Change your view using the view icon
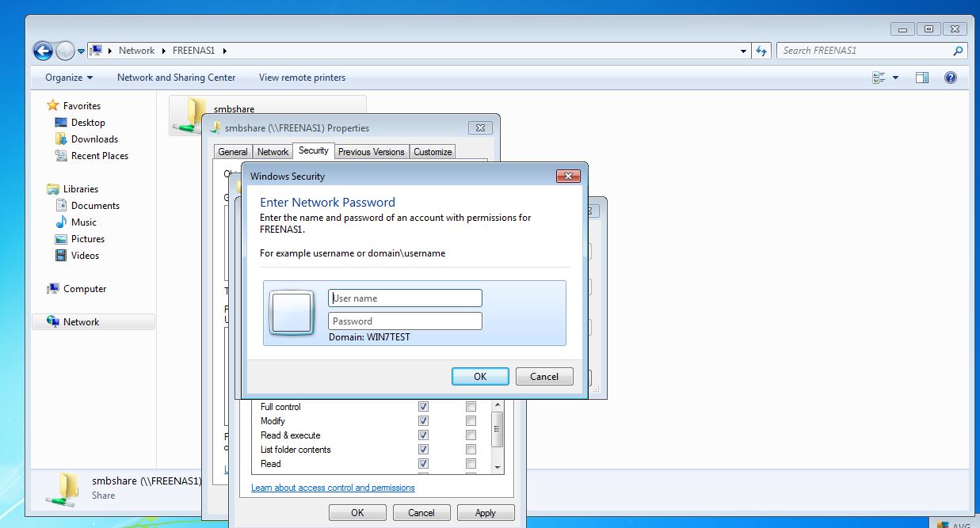Viewport: 980px width, 528px height. [x=879, y=78]
